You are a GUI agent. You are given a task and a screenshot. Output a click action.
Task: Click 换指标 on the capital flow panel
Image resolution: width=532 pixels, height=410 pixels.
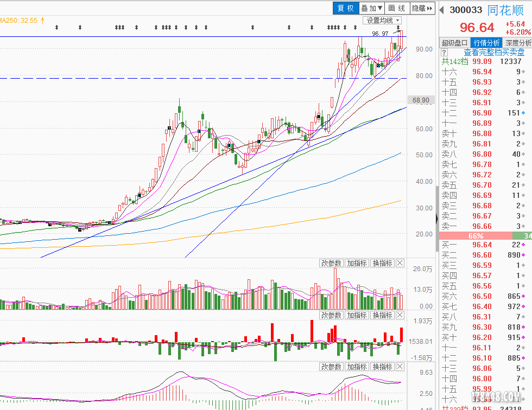382,315
